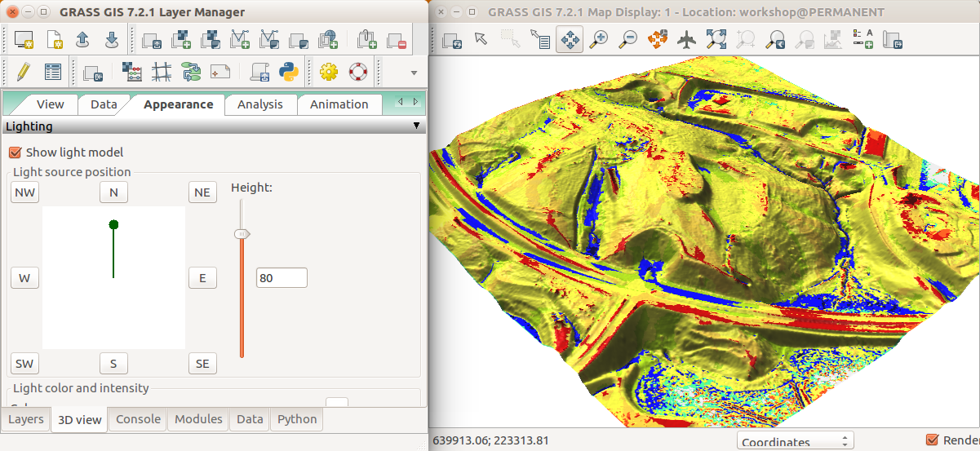Select the fly-through airplane tool
The height and width of the screenshot is (451, 980).
(x=686, y=39)
